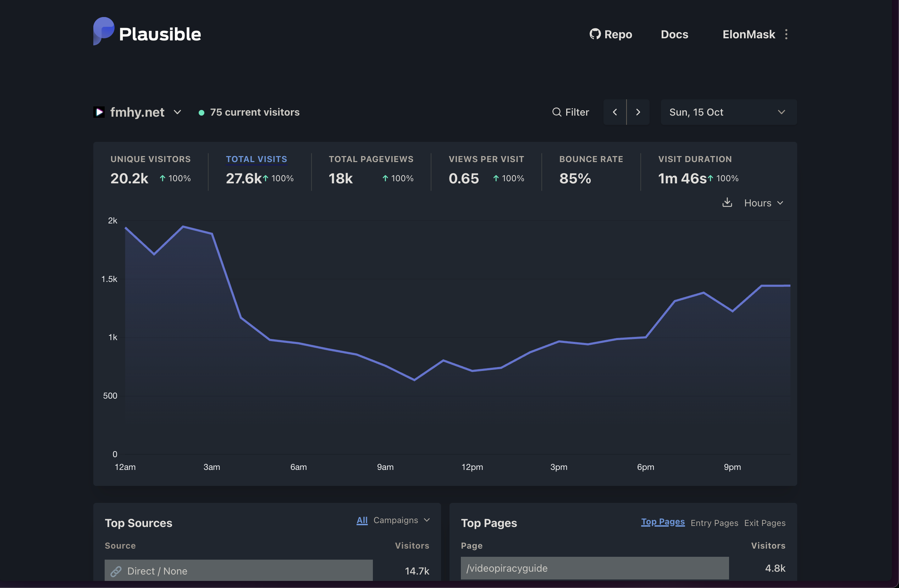Open the GitHub Repo link
Screen dimensions: 899x588
click(611, 34)
